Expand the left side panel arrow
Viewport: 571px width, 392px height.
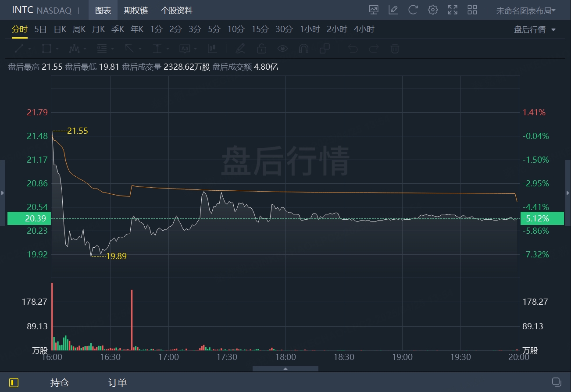[x=3, y=193]
